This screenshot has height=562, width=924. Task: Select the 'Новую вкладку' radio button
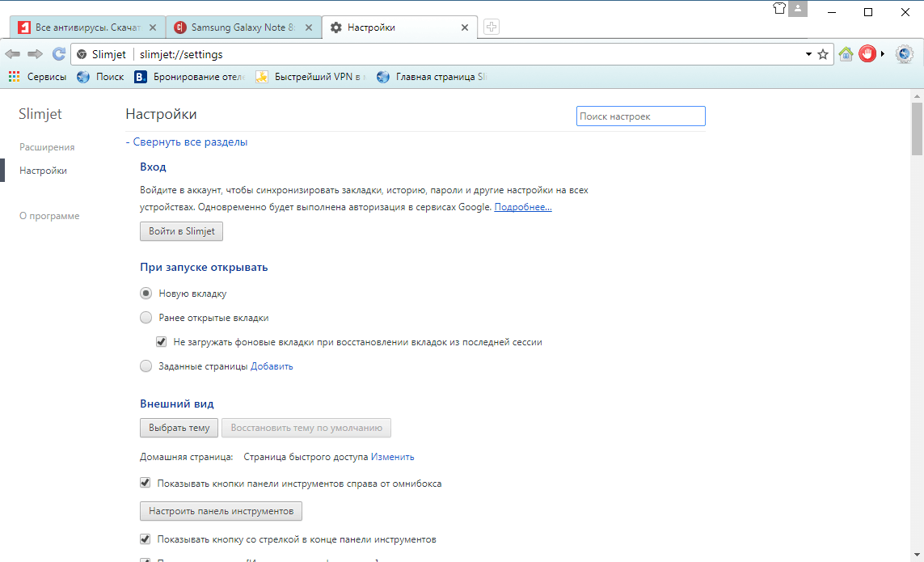[146, 293]
